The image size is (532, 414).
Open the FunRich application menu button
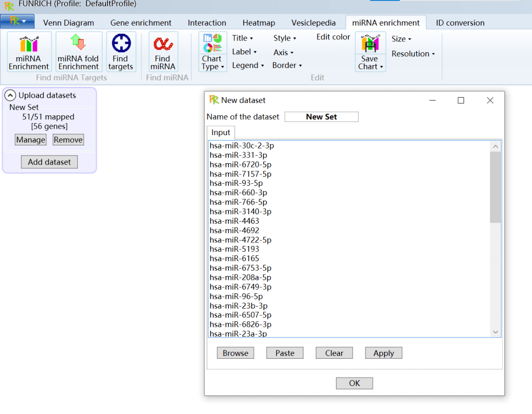click(18, 21)
